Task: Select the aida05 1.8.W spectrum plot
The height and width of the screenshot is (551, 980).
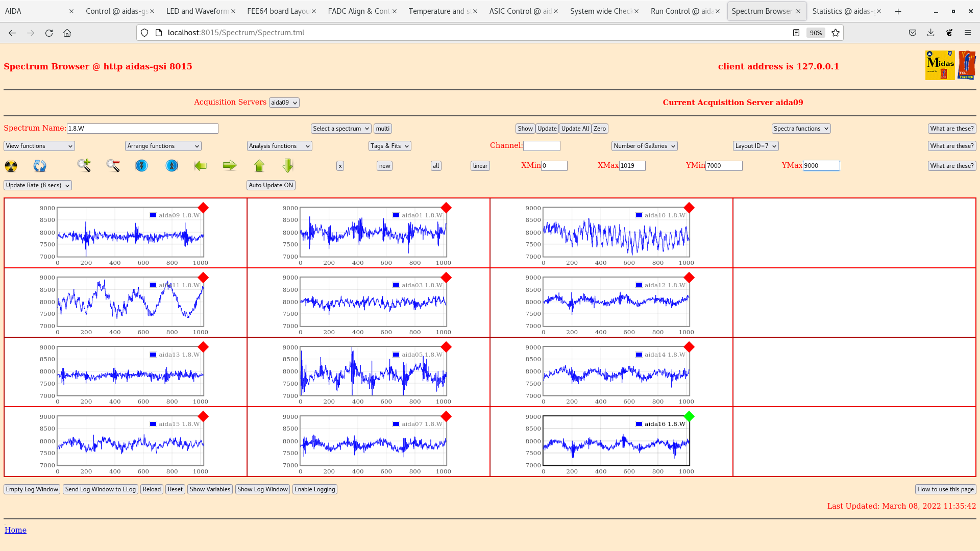Action: (x=373, y=371)
